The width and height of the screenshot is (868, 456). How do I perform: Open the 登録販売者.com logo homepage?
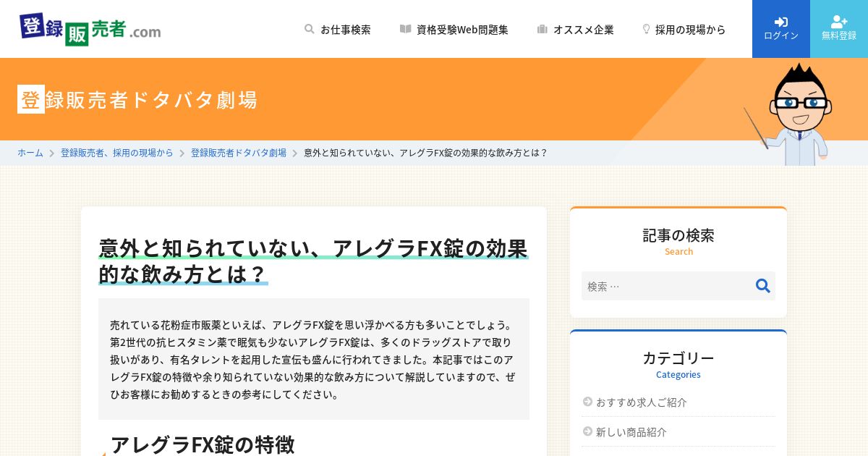[x=90, y=29]
